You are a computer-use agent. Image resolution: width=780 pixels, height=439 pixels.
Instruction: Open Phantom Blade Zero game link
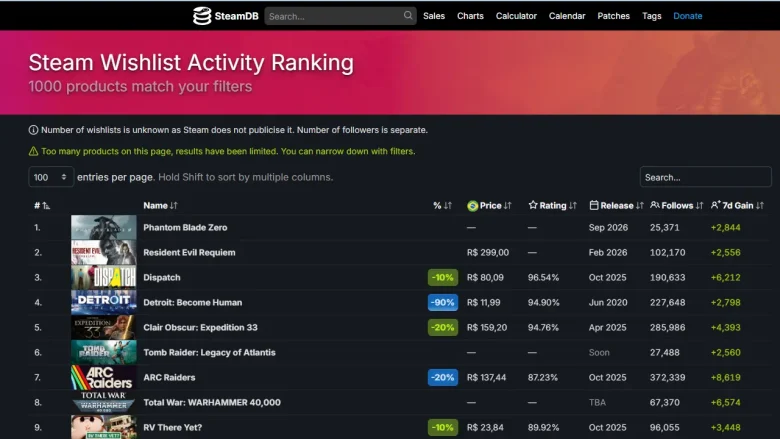point(185,227)
